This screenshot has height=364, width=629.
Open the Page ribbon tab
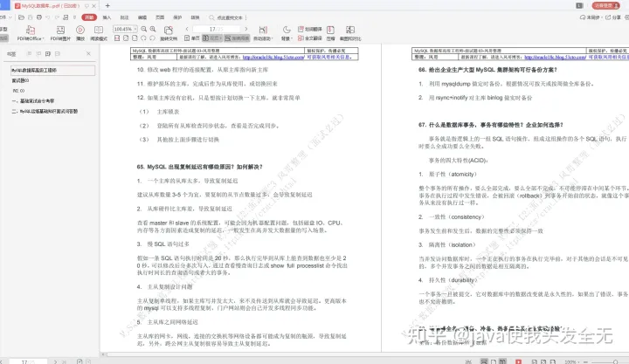click(x=160, y=17)
